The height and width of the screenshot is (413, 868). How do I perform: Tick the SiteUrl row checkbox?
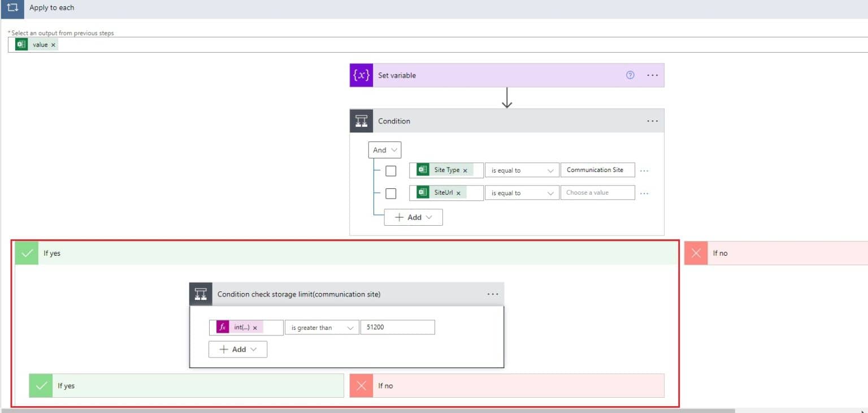(x=390, y=193)
